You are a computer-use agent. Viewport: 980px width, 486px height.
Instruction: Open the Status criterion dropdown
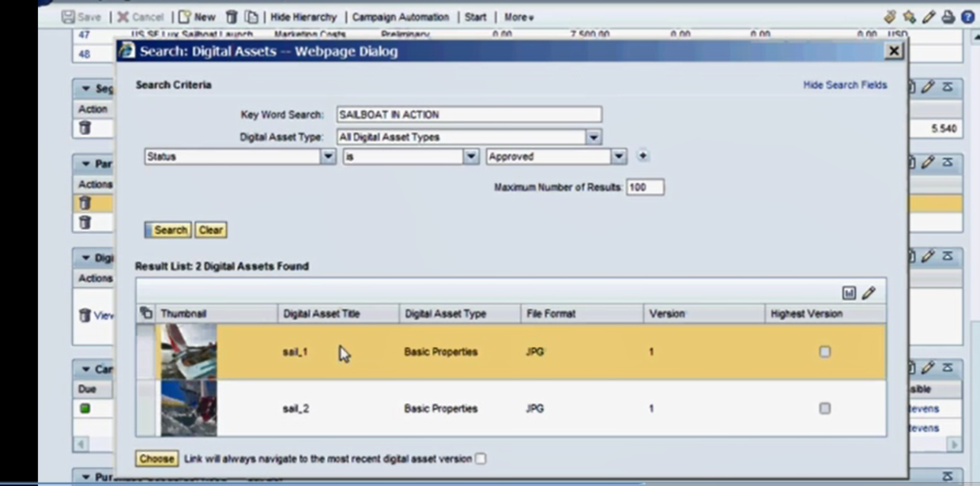coord(328,156)
